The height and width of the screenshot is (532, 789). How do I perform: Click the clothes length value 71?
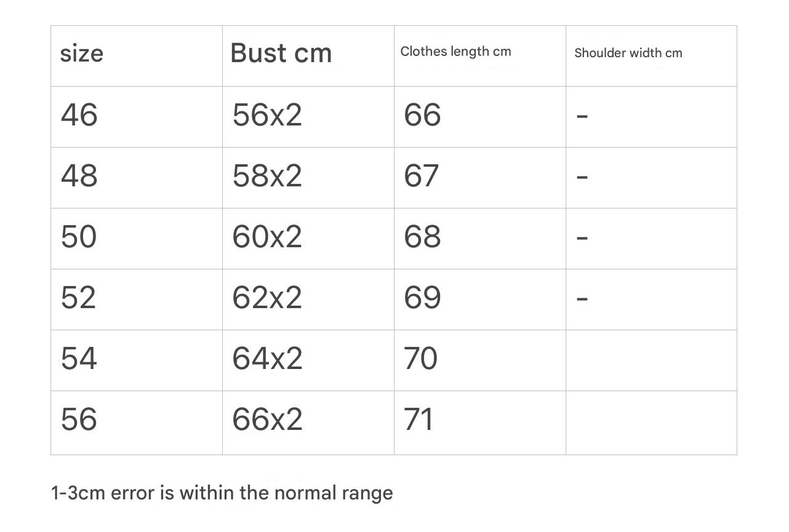tap(419, 419)
